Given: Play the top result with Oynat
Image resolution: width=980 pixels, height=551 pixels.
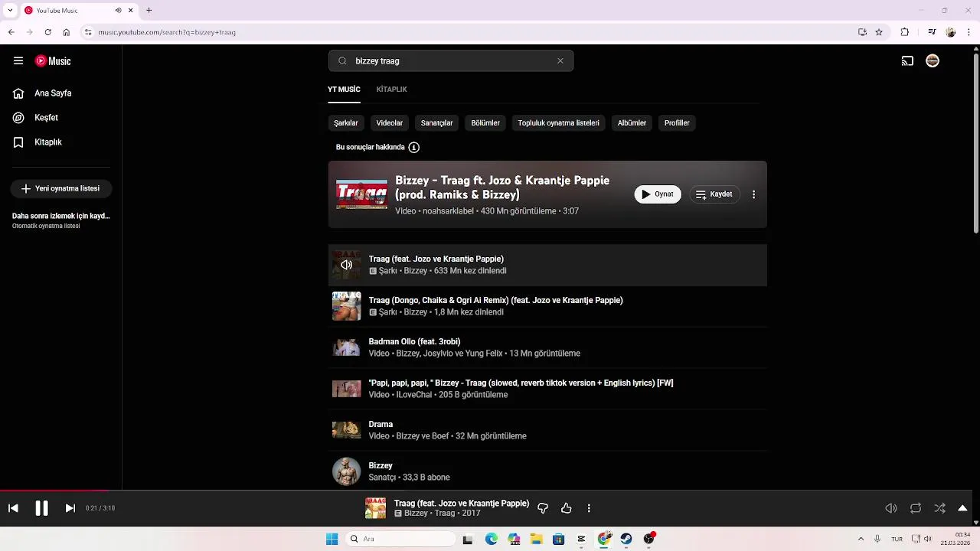Looking at the screenshot, I should (x=657, y=194).
